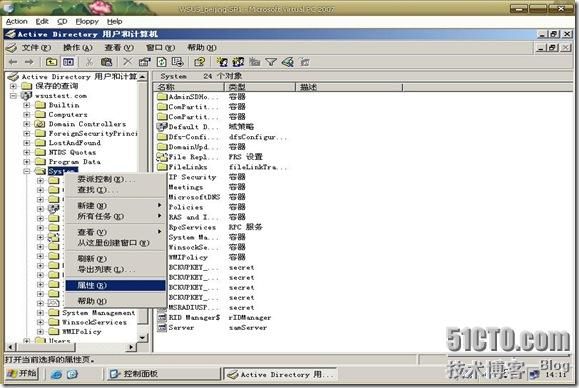Open Properties via the toolbar properties icon
The image size is (579, 388).
pos(144,62)
